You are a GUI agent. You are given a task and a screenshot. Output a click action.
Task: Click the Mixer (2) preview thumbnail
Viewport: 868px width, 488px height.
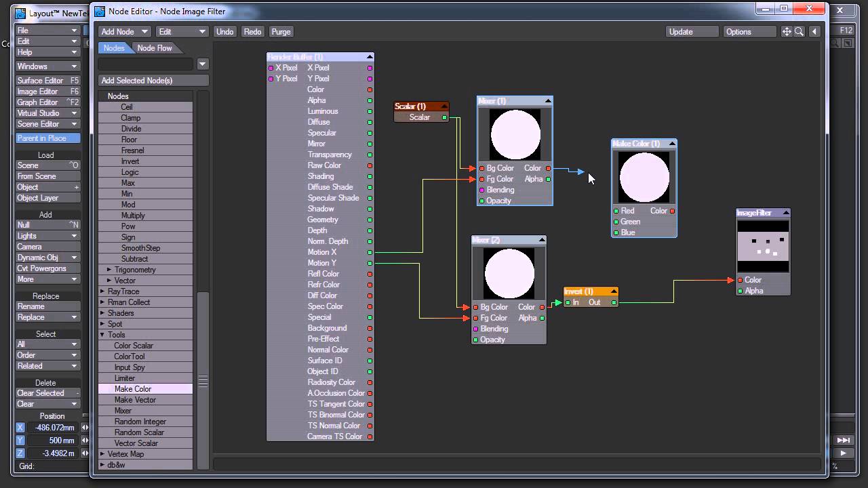pyautogui.click(x=509, y=274)
